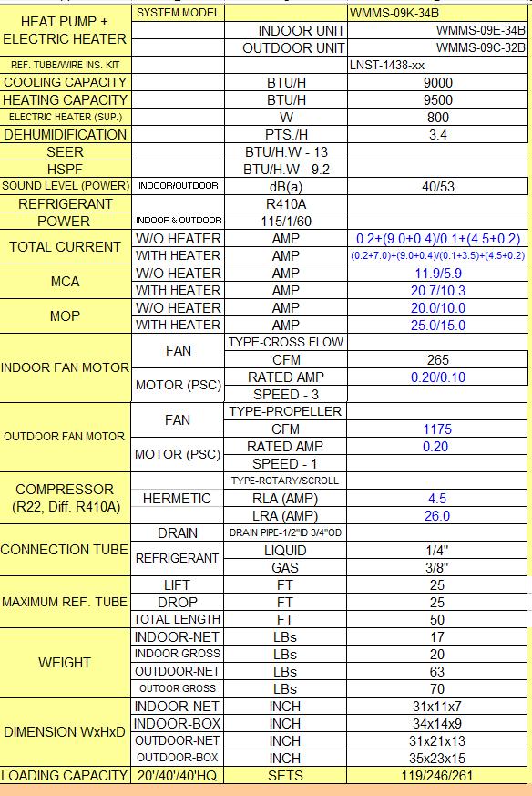Click the outdoor-net weight value 63

pyautogui.click(x=437, y=672)
